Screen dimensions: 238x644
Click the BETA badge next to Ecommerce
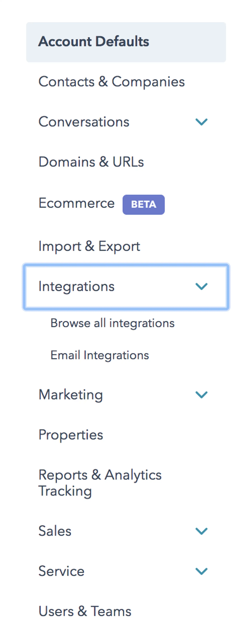[x=144, y=204]
